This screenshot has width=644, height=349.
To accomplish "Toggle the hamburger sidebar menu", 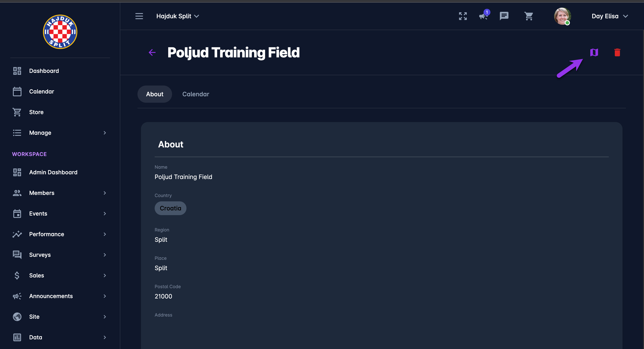I will [x=139, y=16].
